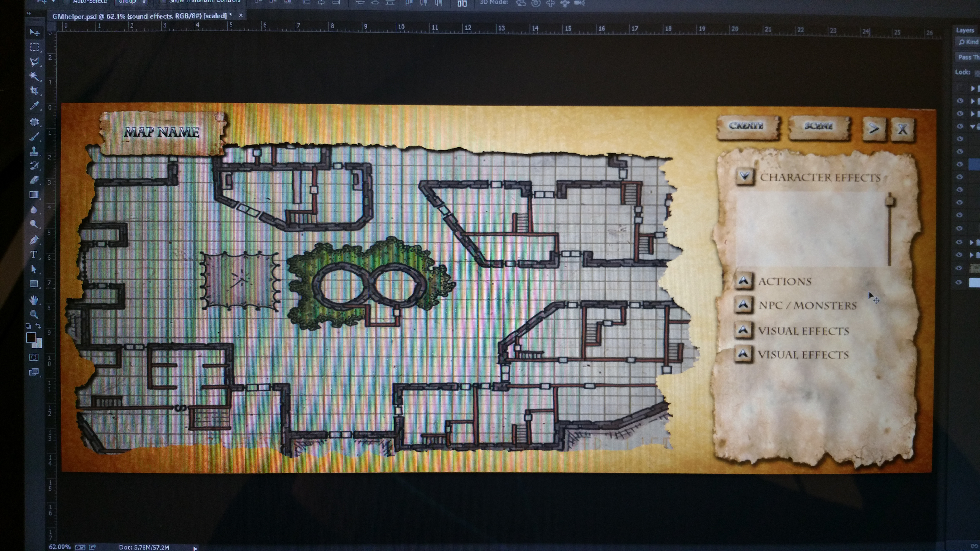Show the hidden top layer group
Screen dimensions: 980x551
pos(960,88)
